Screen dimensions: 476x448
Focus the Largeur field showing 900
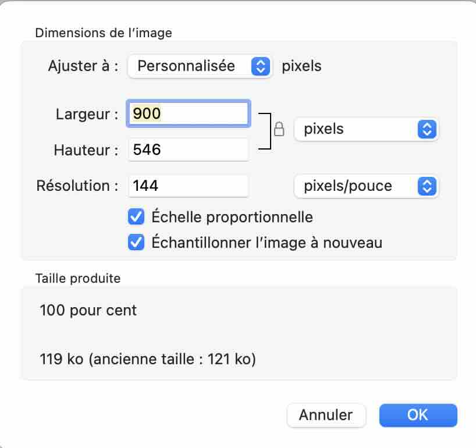pos(189,113)
